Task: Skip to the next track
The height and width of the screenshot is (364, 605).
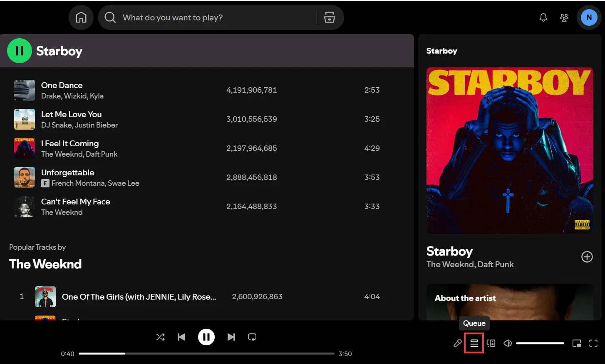Action: tap(231, 337)
